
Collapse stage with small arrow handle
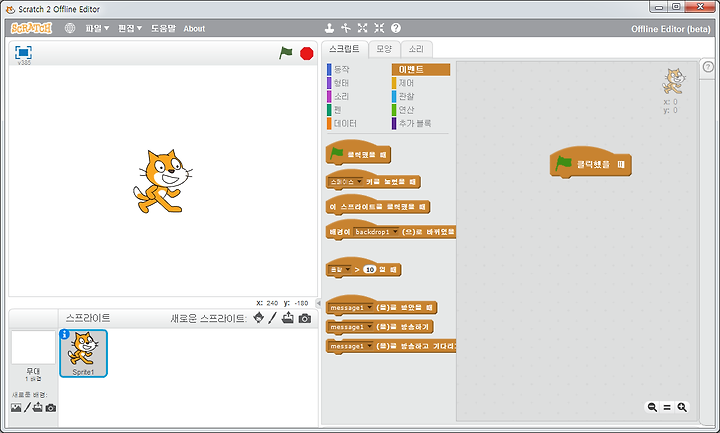click(318, 303)
